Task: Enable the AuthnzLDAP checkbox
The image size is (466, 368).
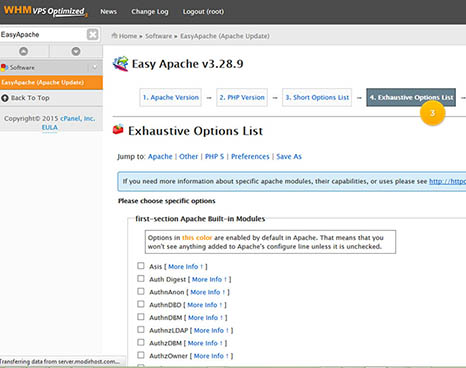Action: pyautogui.click(x=141, y=329)
